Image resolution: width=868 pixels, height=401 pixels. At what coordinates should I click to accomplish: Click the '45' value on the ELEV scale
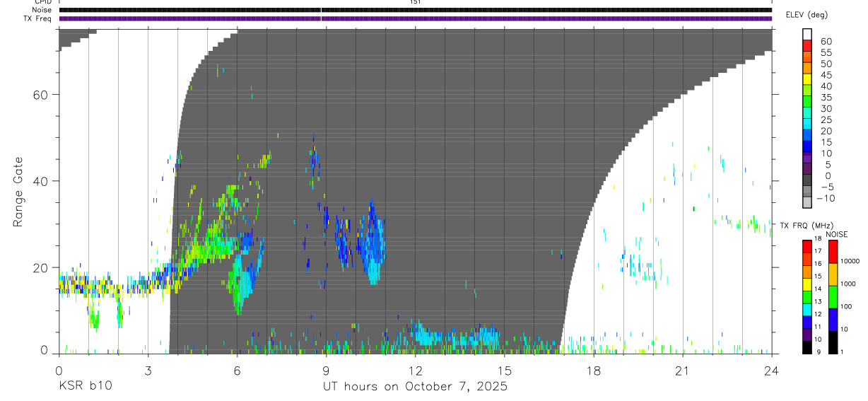tap(826, 75)
